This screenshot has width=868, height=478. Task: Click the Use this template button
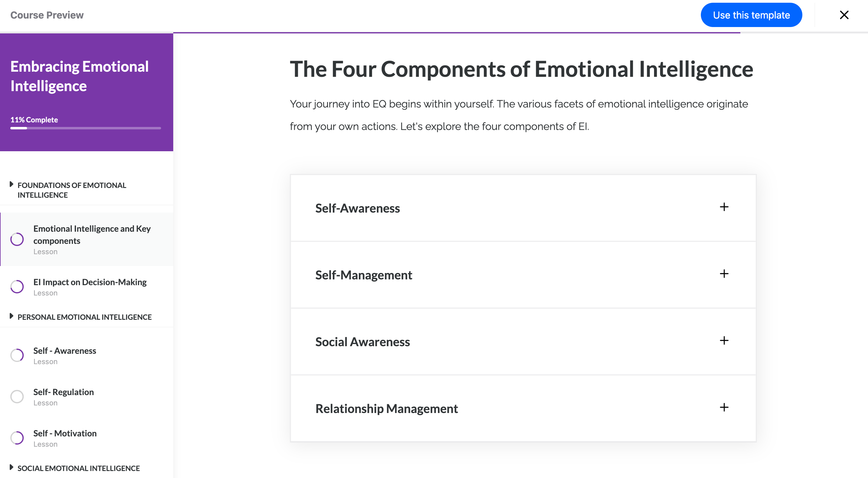pyautogui.click(x=751, y=15)
